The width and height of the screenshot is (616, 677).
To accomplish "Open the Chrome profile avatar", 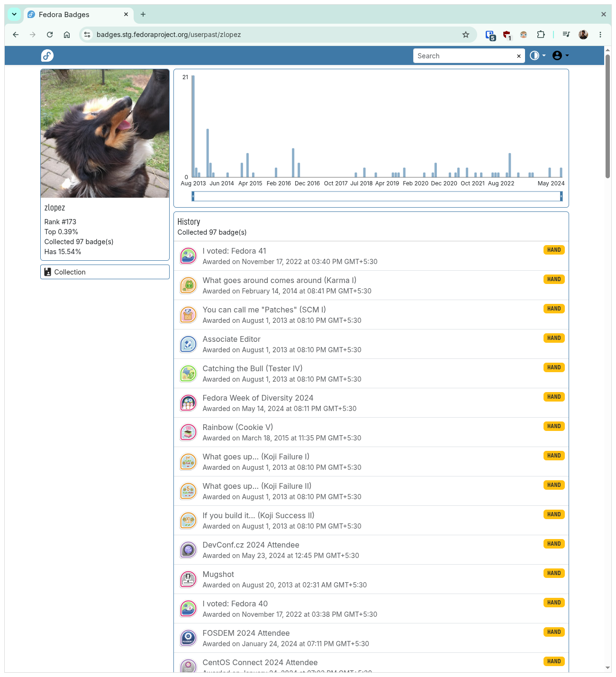I will pyautogui.click(x=583, y=35).
